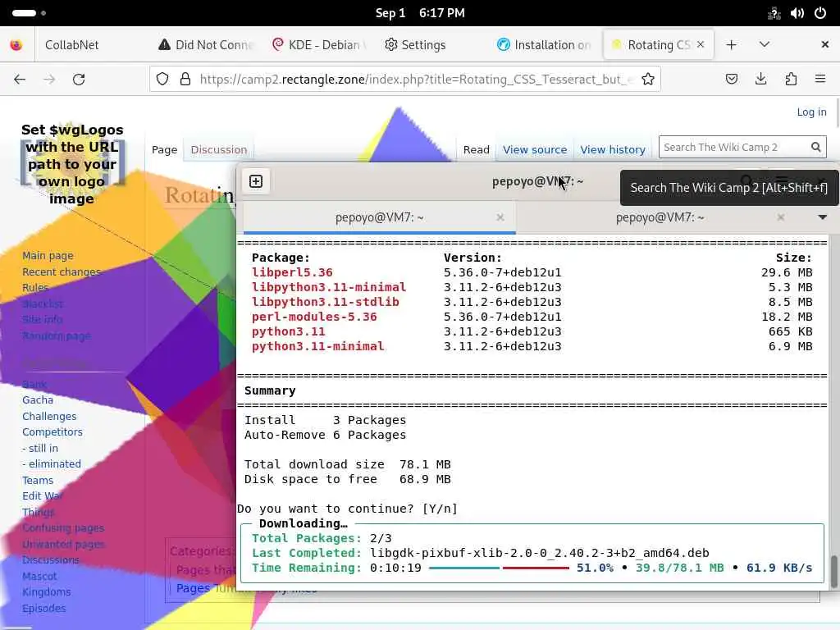Close the Rotating CSS tab
Image resolution: width=840 pixels, height=630 pixels.
tap(701, 45)
